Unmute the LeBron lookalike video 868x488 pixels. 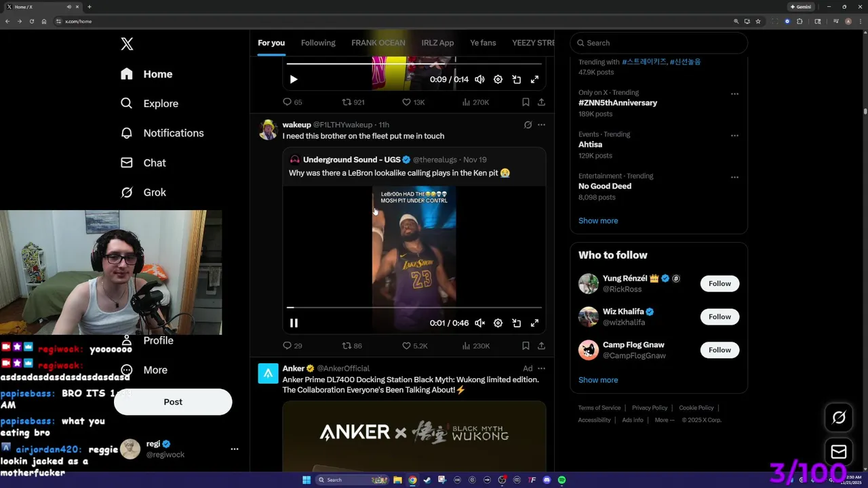[479, 323]
